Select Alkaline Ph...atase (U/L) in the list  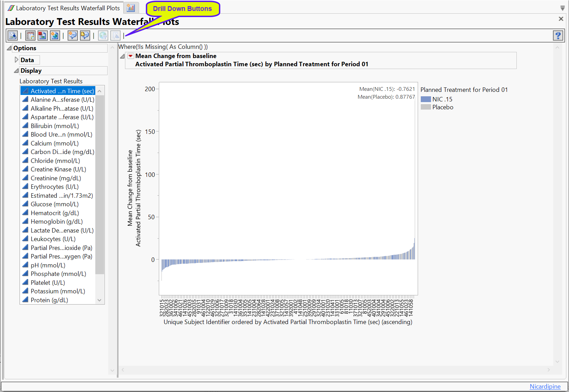58,109
